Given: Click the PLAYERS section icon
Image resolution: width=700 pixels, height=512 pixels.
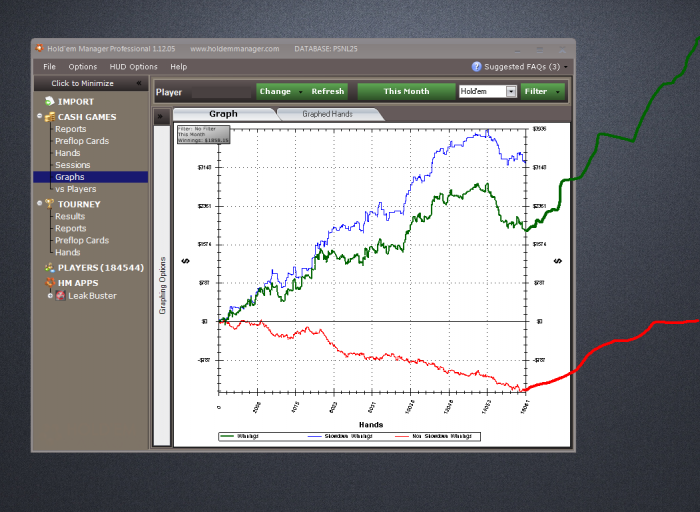Looking at the screenshot, I should (x=50, y=268).
